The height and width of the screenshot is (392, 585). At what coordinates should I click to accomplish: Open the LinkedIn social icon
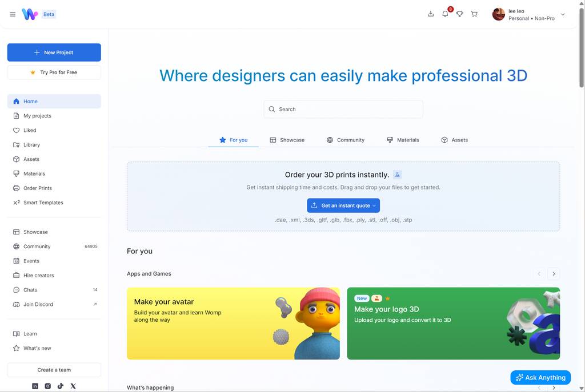35,386
